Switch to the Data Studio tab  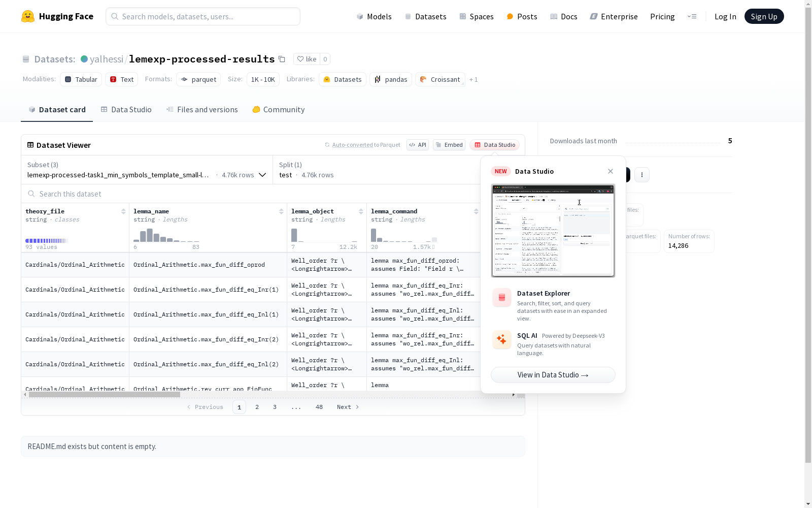pos(126,110)
